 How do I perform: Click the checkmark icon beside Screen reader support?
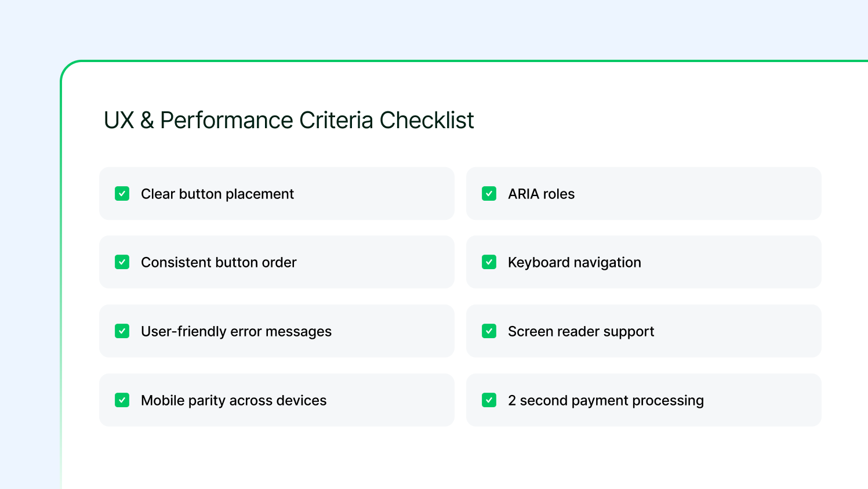tap(489, 331)
